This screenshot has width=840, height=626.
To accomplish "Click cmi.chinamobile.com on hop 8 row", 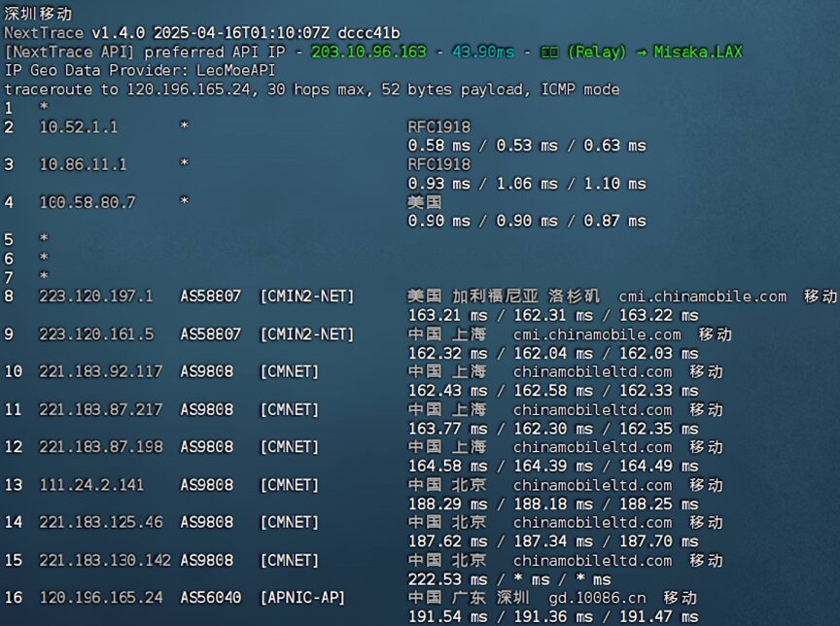I will click(x=703, y=296).
